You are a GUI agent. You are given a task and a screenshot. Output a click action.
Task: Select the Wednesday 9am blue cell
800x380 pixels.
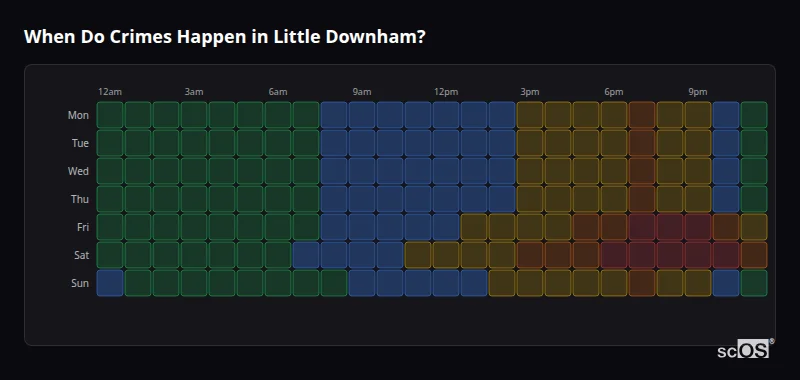point(362,171)
